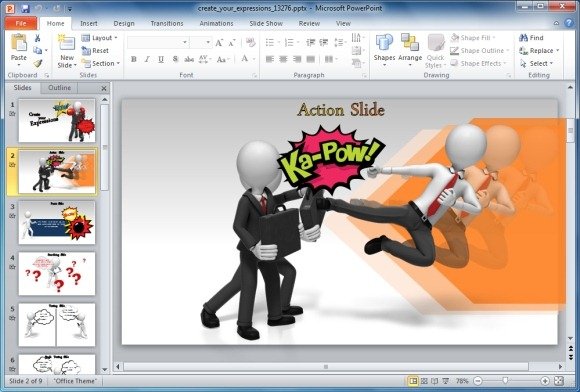
Task: Open Shape Effects dropdown
Action: [x=478, y=64]
